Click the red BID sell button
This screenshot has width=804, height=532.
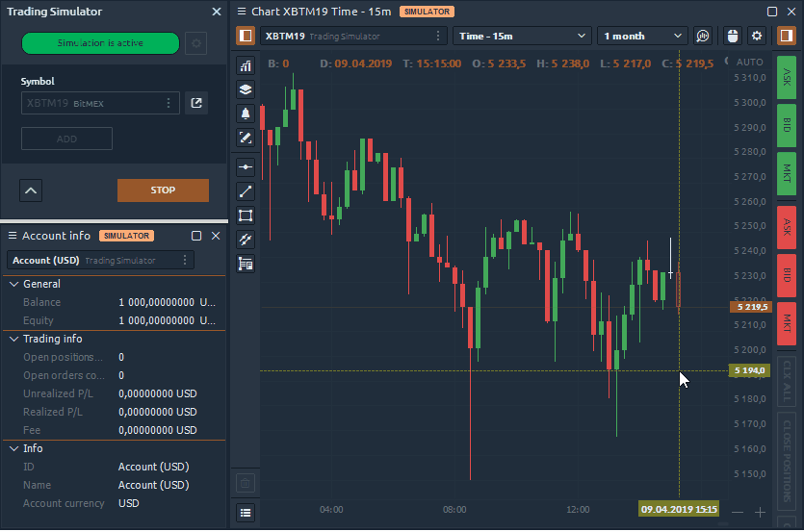pos(787,275)
